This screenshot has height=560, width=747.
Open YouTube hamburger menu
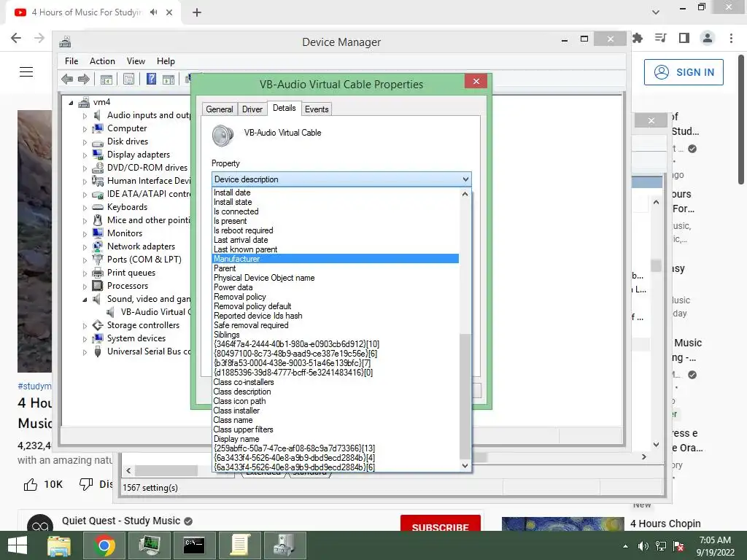click(26, 72)
